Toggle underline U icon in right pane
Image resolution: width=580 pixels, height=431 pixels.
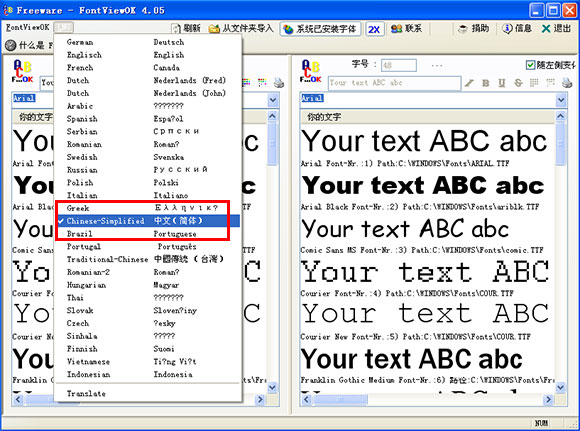tap(502, 83)
